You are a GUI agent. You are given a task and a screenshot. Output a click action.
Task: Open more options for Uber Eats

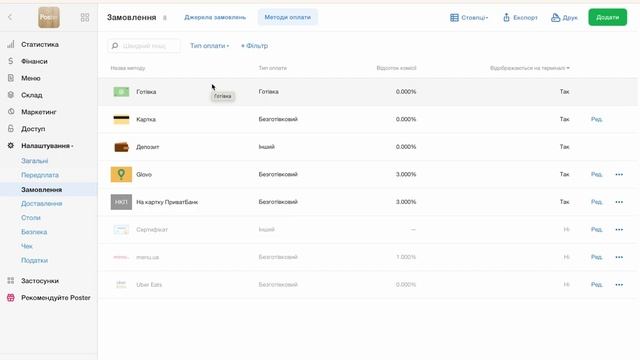[619, 284]
